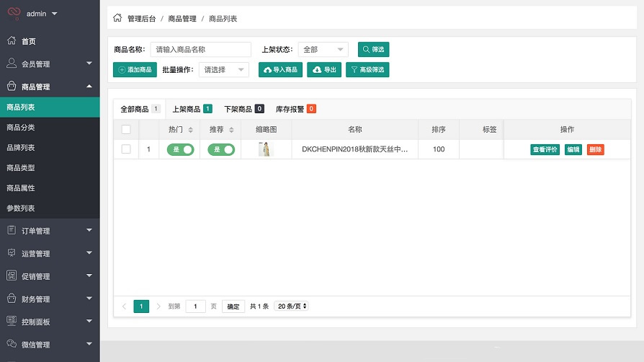The image size is (644, 362).
Task: Open the 批量操作 请选择 dropdown
Action: [224, 69]
